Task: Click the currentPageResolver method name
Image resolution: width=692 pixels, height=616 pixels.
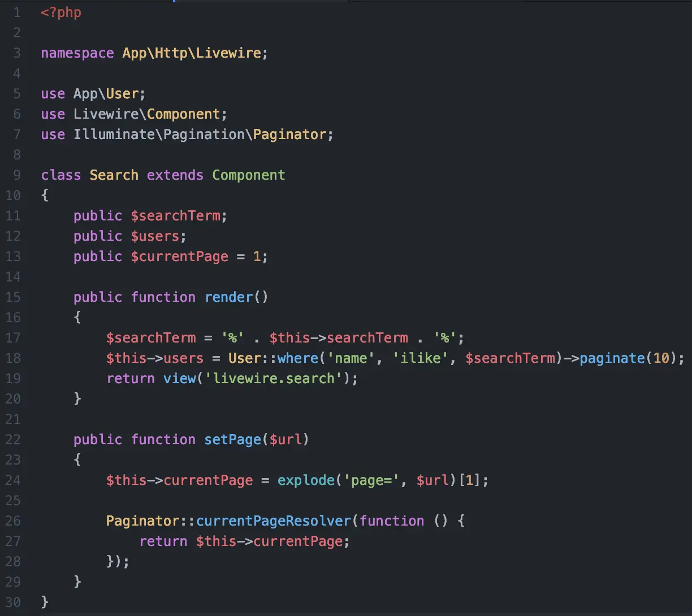Action: click(274, 521)
